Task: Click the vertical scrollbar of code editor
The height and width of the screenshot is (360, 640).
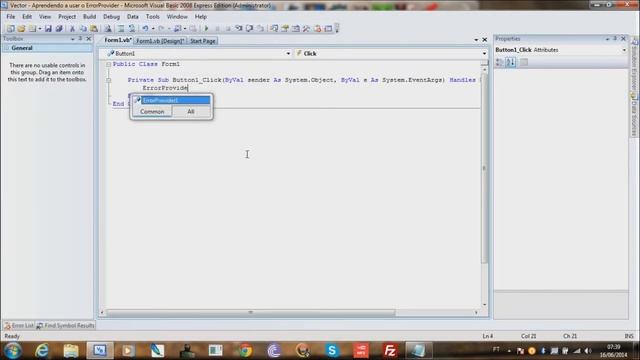Action: point(484,167)
